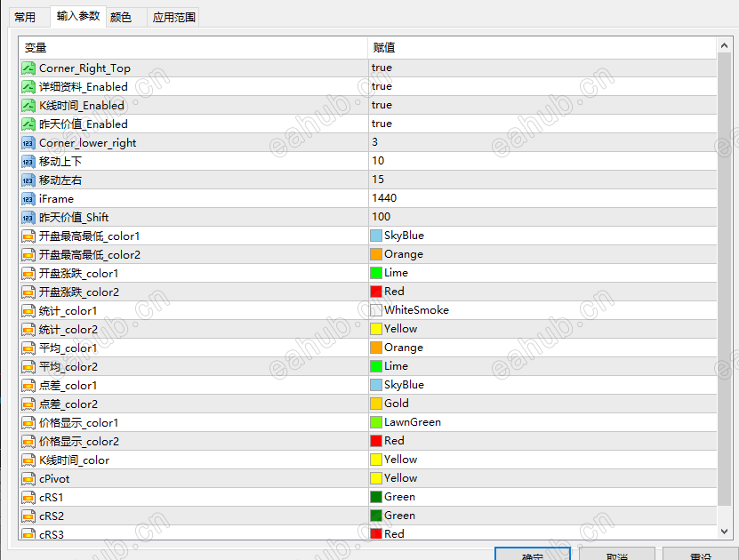Select the 平均_color1 variable name
The width and height of the screenshot is (739, 560).
[68, 348]
